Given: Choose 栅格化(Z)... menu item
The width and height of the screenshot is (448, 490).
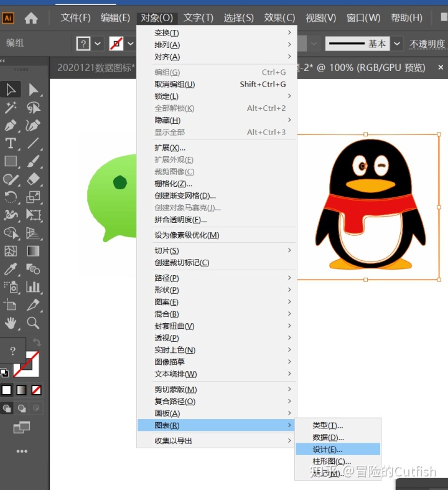Looking at the screenshot, I should pyautogui.click(x=217, y=184).
